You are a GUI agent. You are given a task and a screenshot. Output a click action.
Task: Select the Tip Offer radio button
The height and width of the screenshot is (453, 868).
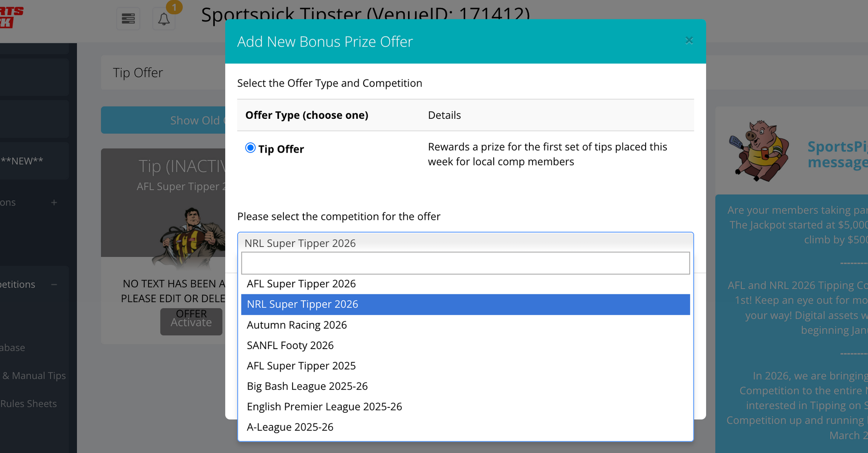[x=250, y=147]
